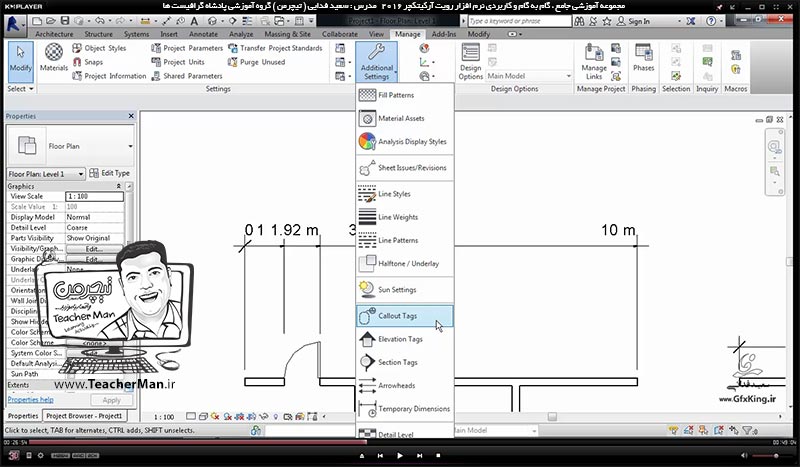
Task: Open the Modify ribbon tab
Action: [479, 34]
